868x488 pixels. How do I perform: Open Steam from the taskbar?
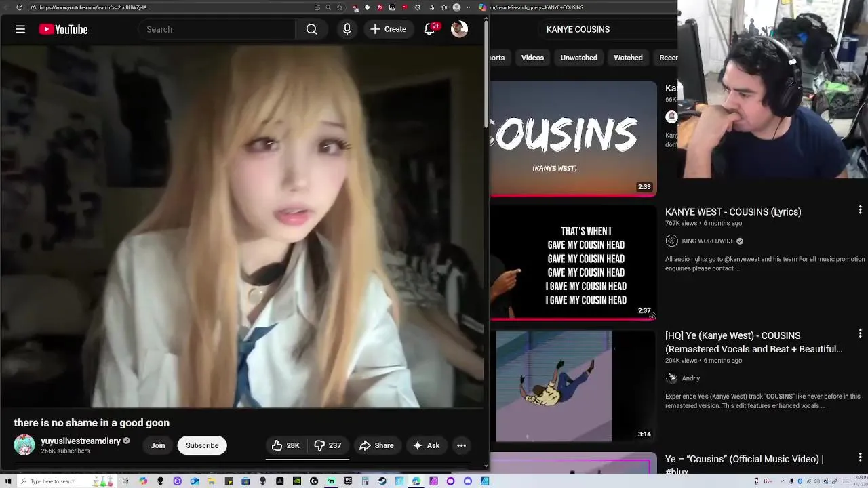tap(382, 481)
